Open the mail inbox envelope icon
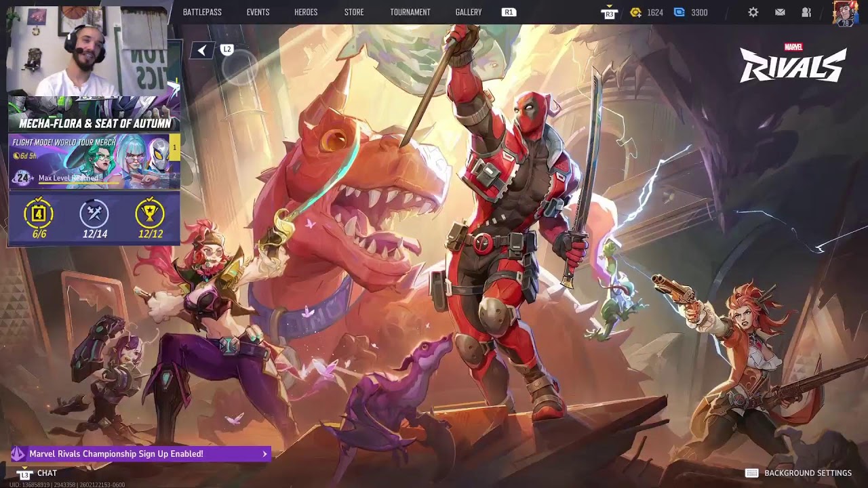 click(780, 12)
